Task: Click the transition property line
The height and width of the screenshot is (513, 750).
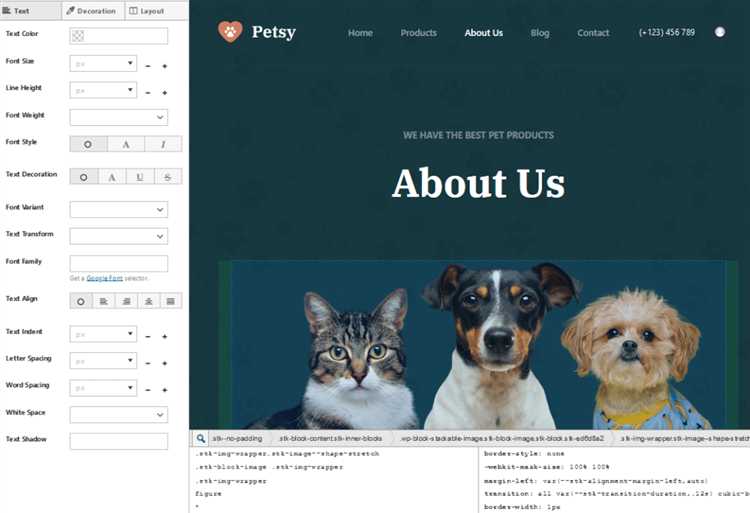Action: pos(616,493)
